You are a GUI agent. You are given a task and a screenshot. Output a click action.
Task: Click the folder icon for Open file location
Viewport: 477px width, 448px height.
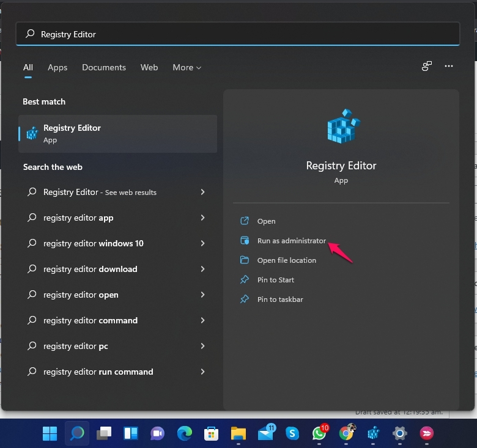[245, 260]
